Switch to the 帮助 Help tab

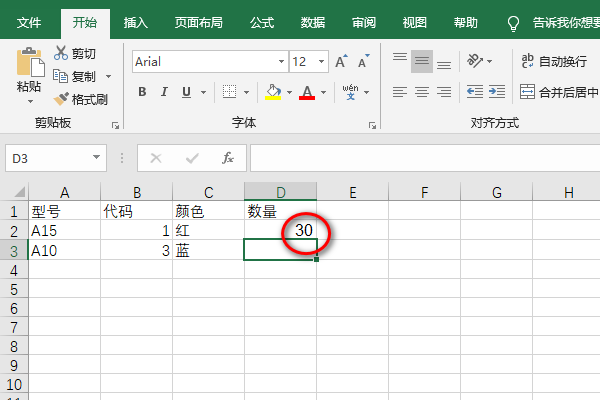pyautogui.click(x=466, y=23)
